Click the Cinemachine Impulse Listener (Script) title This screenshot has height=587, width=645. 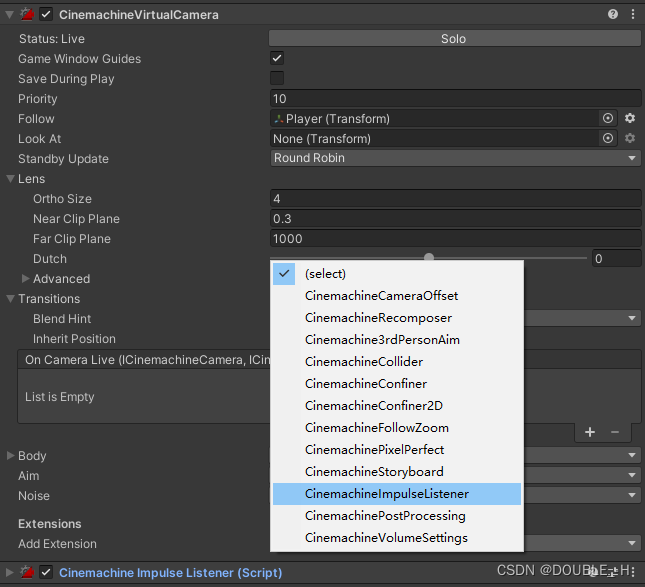click(x=171, y=573)
